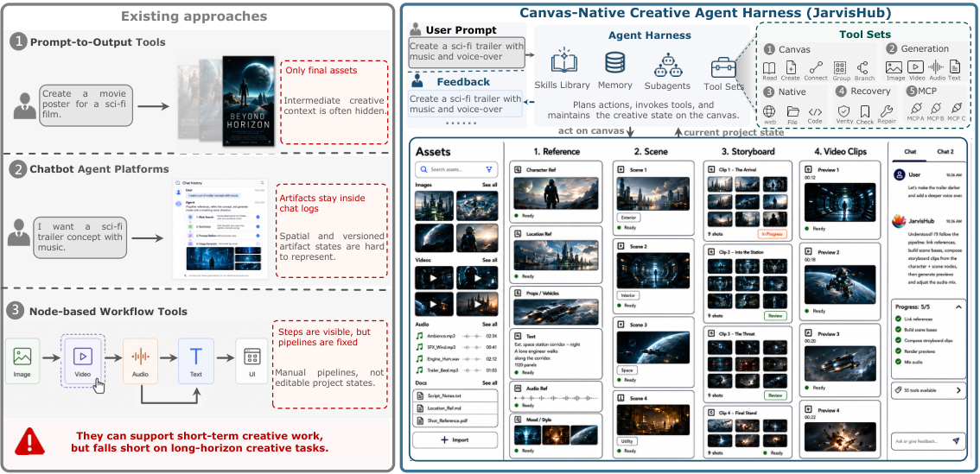The width and height of the screenshot is (980, 474).
Task: Choose the Recovery Repair wrench icon
Action: pos(885,111)
